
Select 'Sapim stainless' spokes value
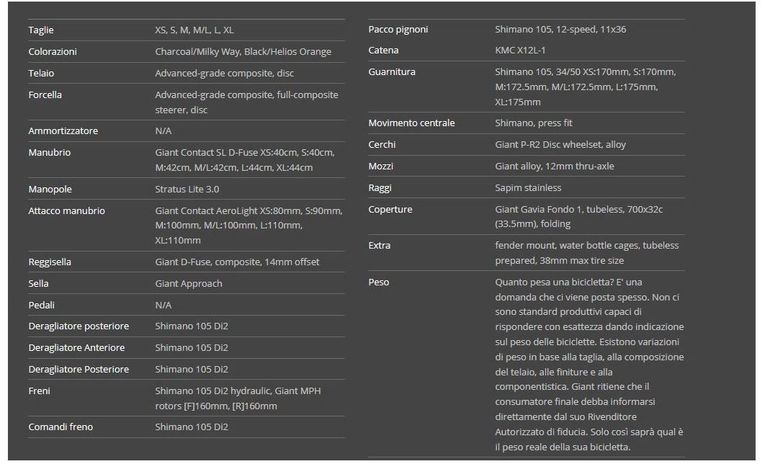tap(528, 188)
